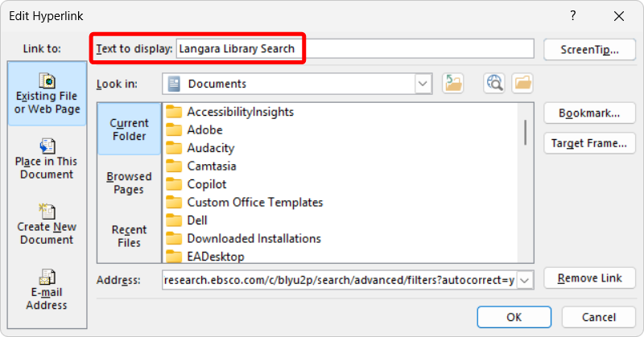The image size is (644, 337).
Task: Click the file list vertical scrollbar
Action: point(526,133)
